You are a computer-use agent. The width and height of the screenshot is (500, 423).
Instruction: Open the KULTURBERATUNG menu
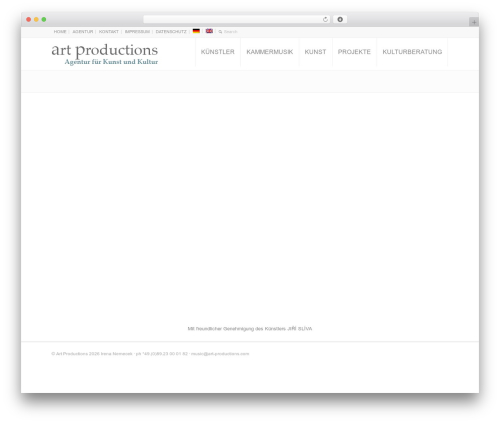pos(412,52)
